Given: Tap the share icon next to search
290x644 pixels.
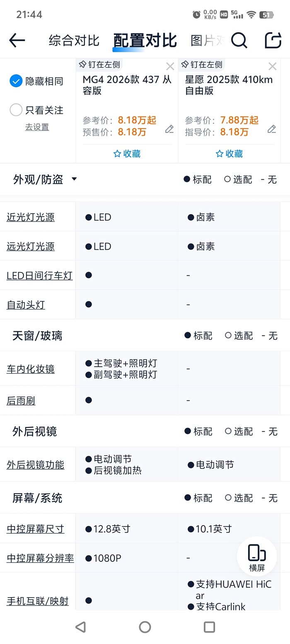Looking at the screenshot, I should 272,41.
